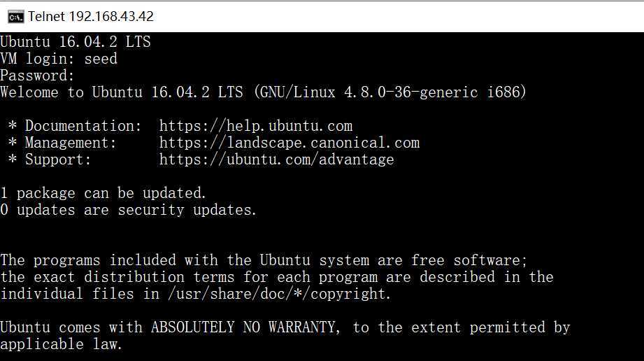Click the asterisk bullet beside Management
The image size is (644, 361).
click(x=13, y=143)
